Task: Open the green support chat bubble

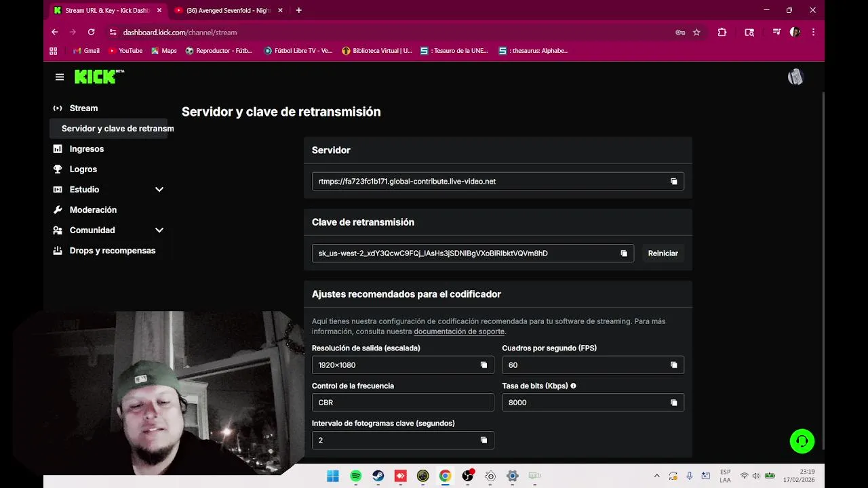Action: coord(802,441)
